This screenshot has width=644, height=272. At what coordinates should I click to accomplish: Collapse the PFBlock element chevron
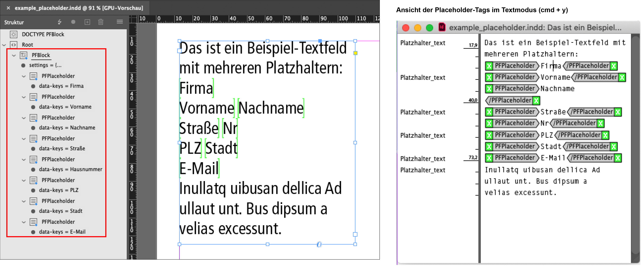tap(14, 55)
